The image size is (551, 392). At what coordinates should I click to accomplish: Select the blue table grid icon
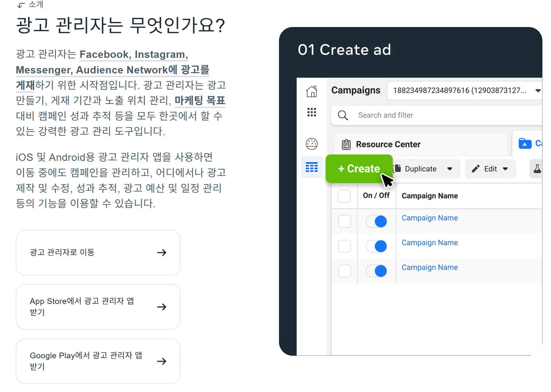point(312,167)
